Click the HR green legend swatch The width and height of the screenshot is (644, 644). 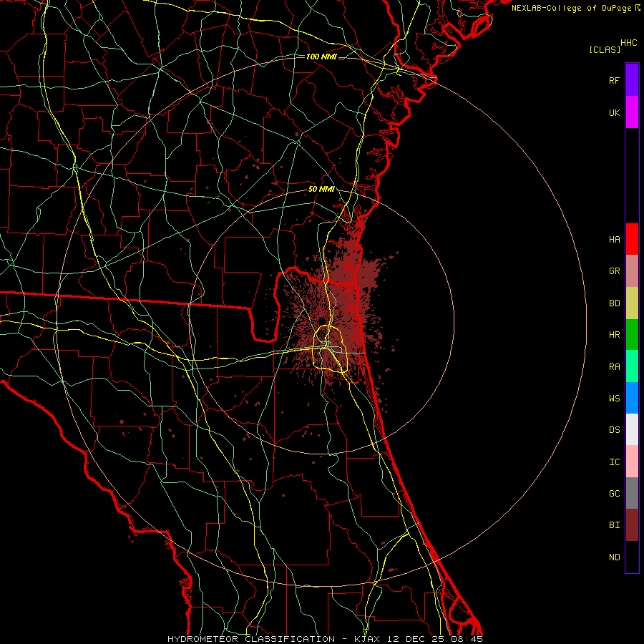(x=632, y=335)
